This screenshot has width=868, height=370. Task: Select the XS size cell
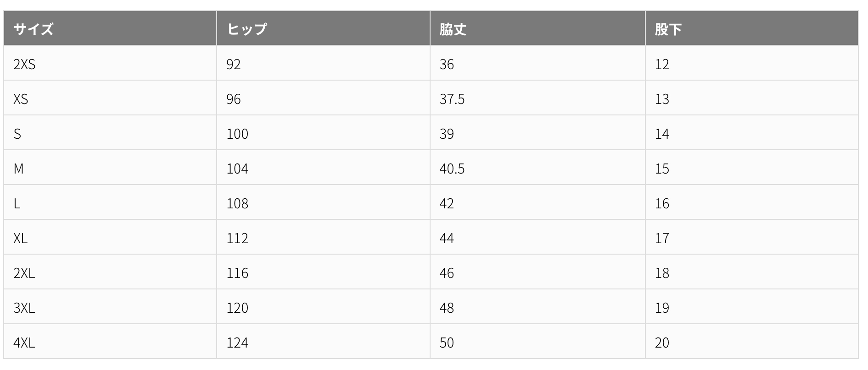click(x=110, y=98)
